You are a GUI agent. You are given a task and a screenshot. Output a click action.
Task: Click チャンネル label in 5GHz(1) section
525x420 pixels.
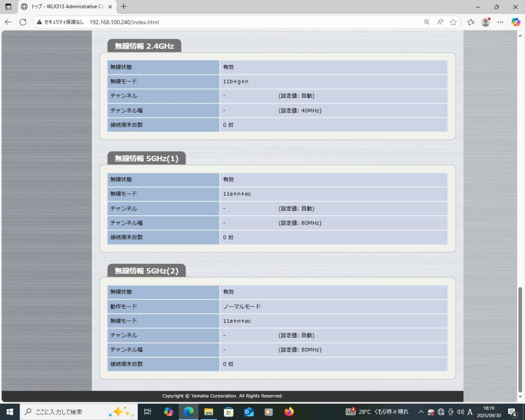coord(124,208)
